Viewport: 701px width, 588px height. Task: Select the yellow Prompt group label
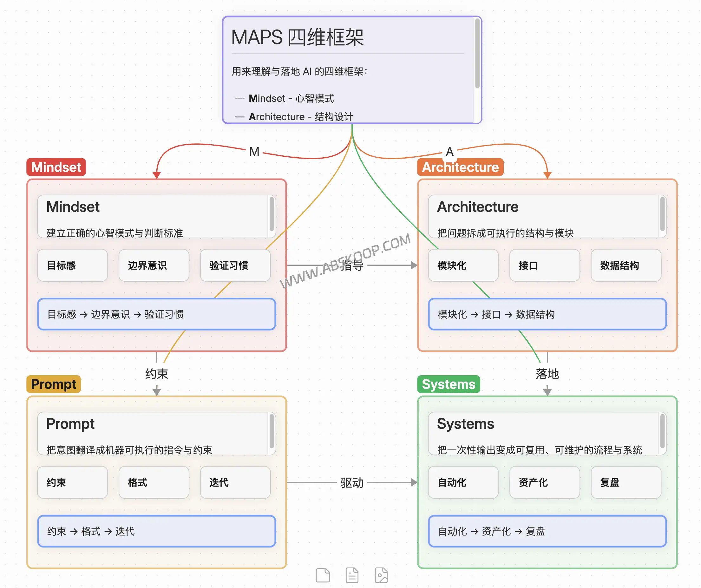coord(53,384)
